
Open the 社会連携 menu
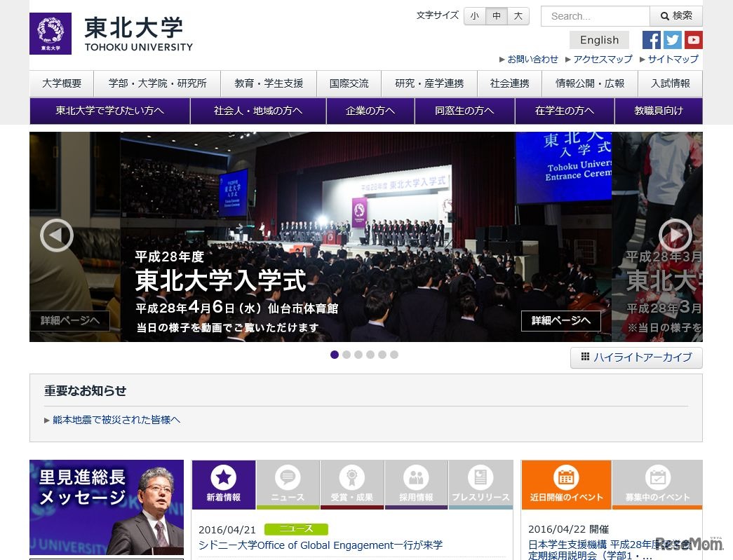click(509, 83)
